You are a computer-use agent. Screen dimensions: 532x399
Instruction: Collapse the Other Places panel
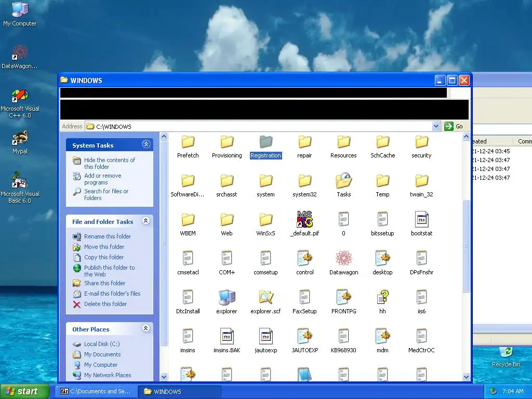point(146,328)
